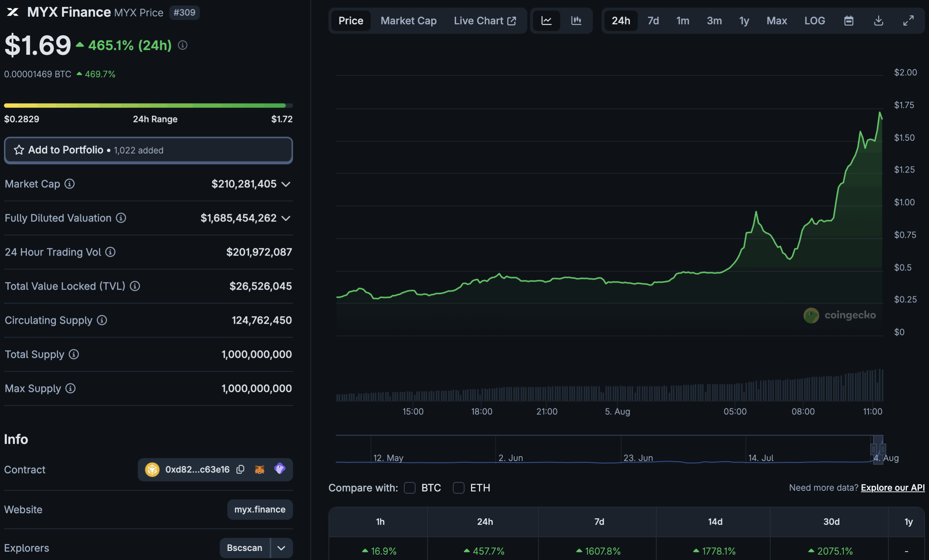Select the Market Cap tab
929x560 pixels.
coord(408,20)
